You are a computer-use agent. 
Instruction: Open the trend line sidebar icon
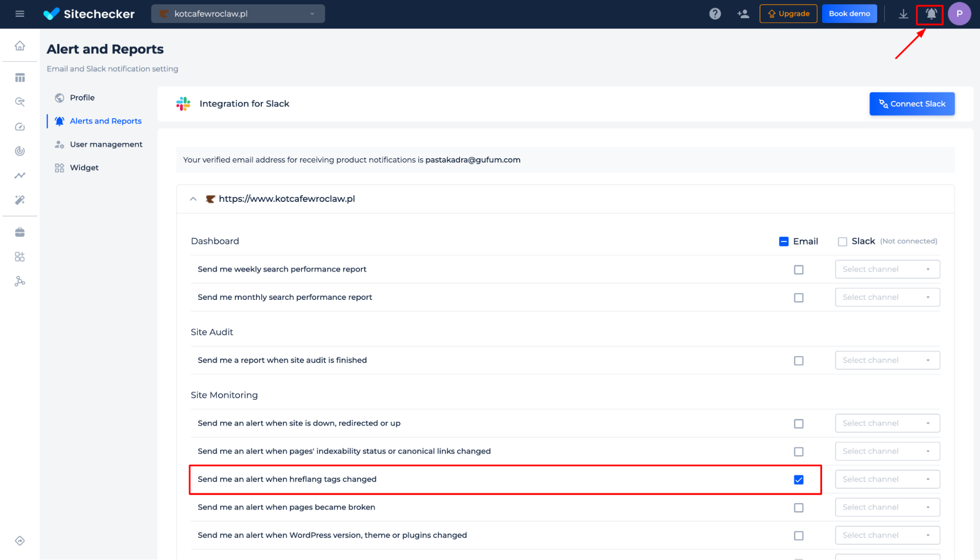pyautogui.click(x=20, y=175)
